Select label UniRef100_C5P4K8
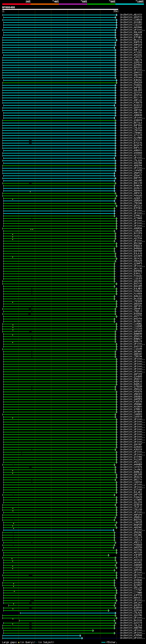The height and width of the screenshot is (644, 146). (x=131, y=301)
